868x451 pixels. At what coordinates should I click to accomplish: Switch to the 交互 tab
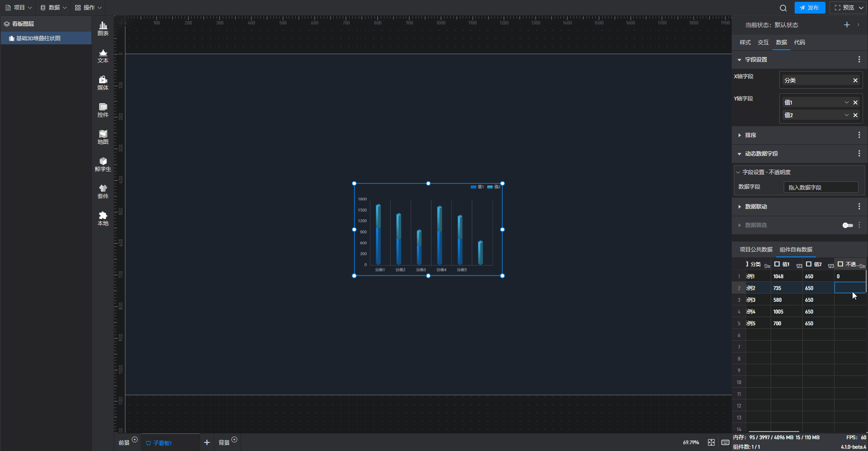763,43
